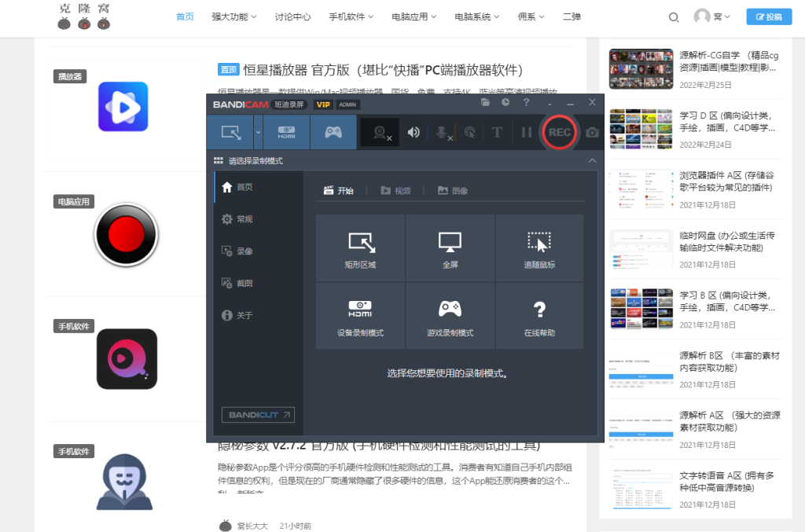
Task: Choose the 全屏 fullscreen recording tile
Action: pyautogui.click(x=450, y=248)
